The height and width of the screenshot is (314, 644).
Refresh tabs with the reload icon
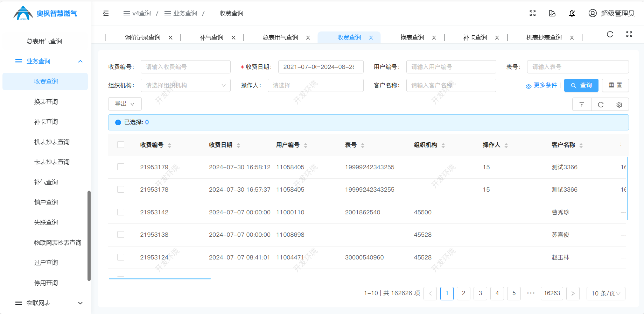click(610, 34)
